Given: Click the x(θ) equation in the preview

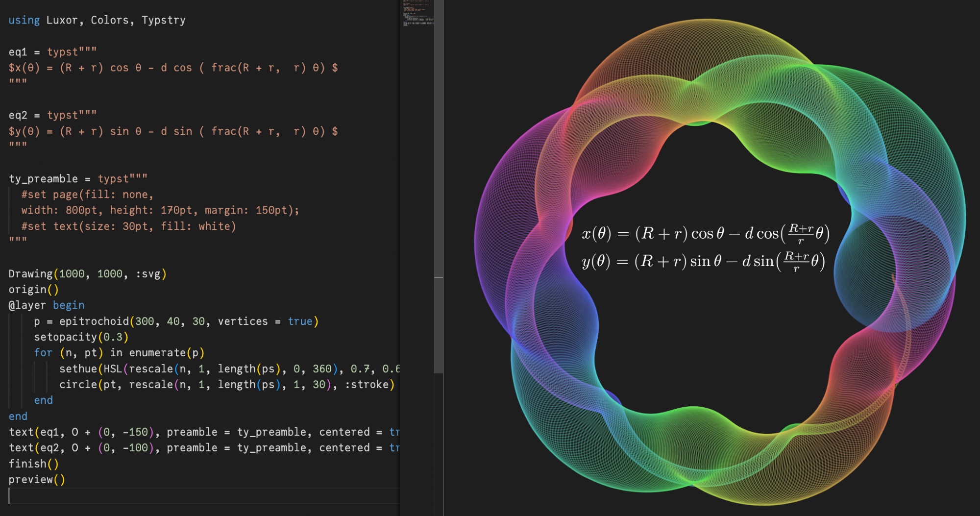Looking at the screenshot, I should point(705,233).
